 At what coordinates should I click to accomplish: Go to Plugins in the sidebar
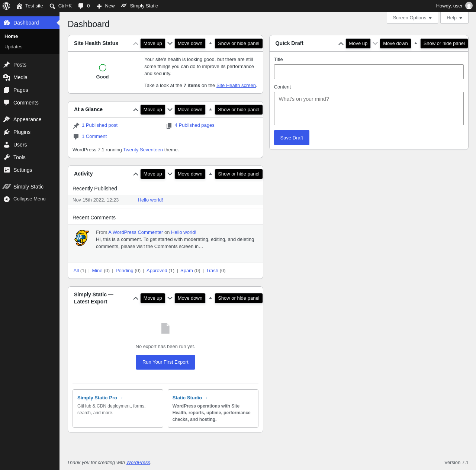point(30,132)
